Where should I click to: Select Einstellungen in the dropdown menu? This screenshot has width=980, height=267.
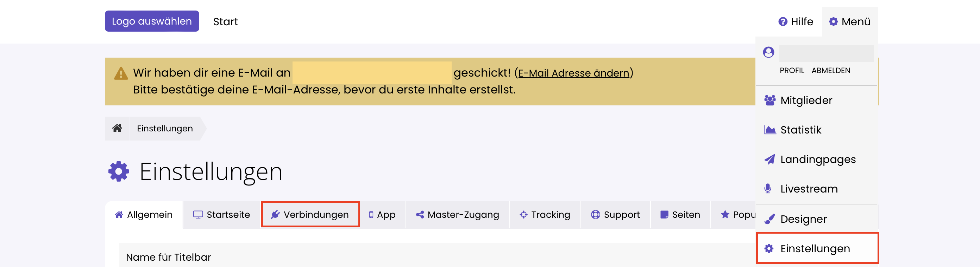[815, 249]
